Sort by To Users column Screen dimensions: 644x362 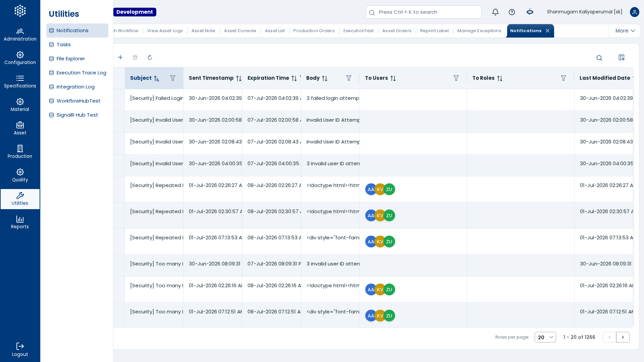393,78
